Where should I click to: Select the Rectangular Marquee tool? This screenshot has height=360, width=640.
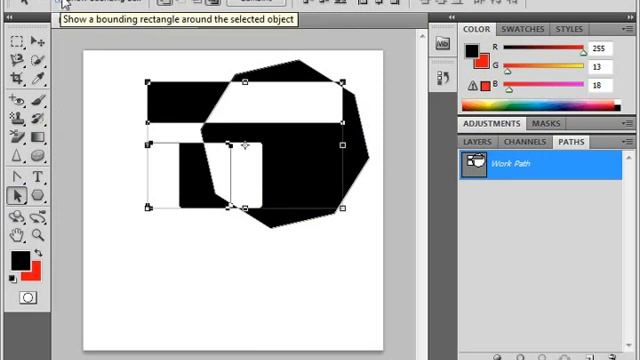pyautogui.click(x=17, y=41)
